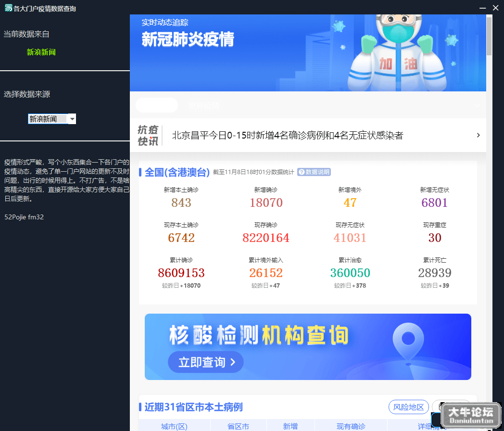Select the 新增境外 value 47
The height and width of the screenshot is (431, 504).
click(x=350, y=203)
